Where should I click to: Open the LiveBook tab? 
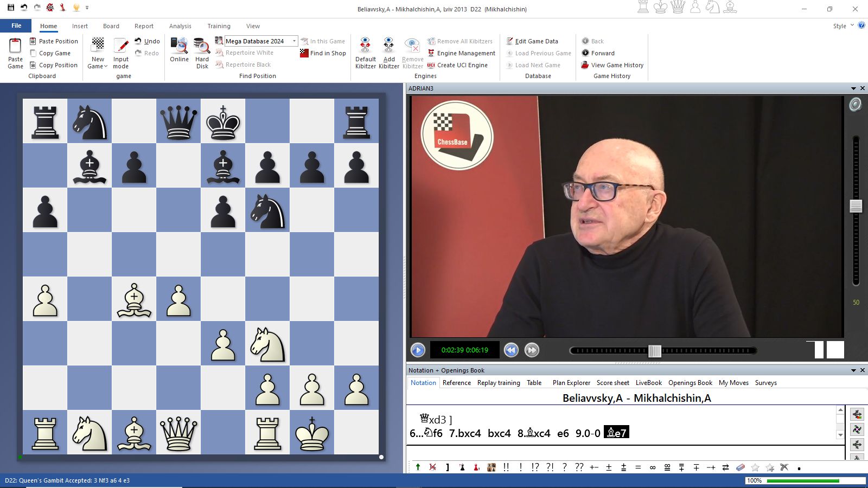(649, 383)
